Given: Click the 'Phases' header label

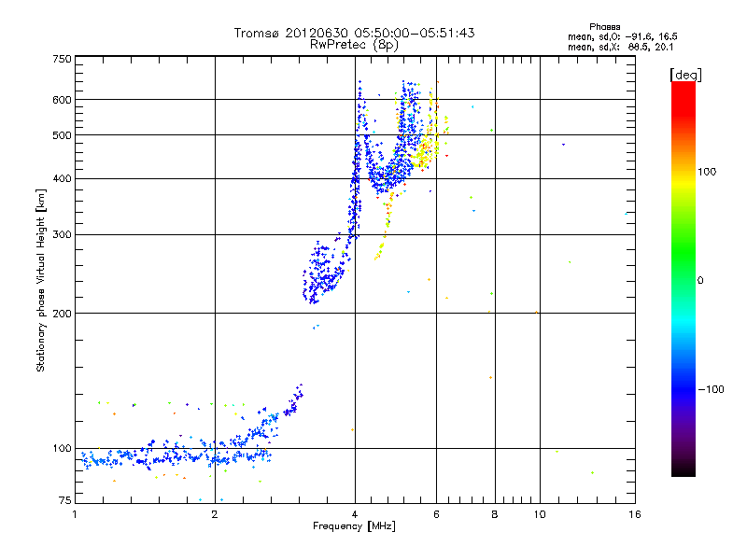Looking at the screenshot, I should pos(604,27).
